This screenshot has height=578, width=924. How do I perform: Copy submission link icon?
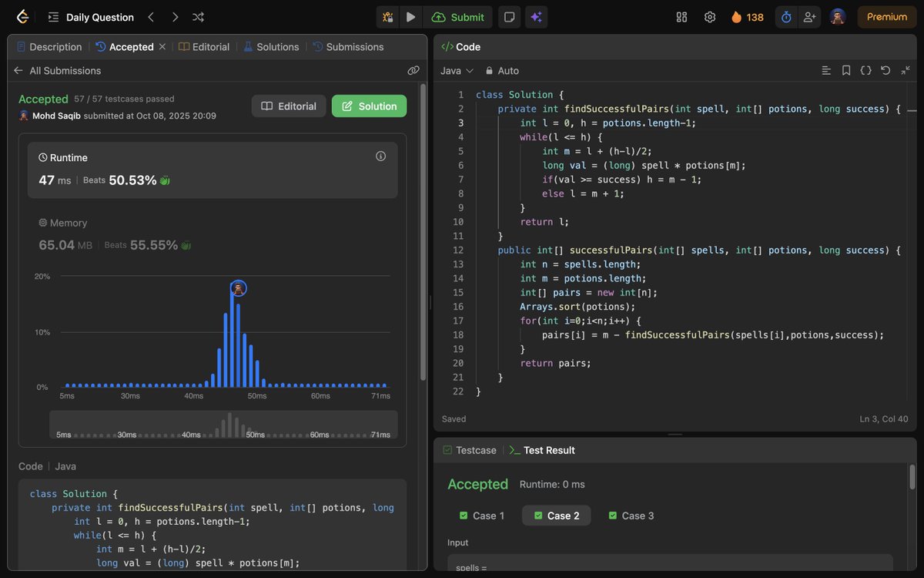tap(413, 70)
